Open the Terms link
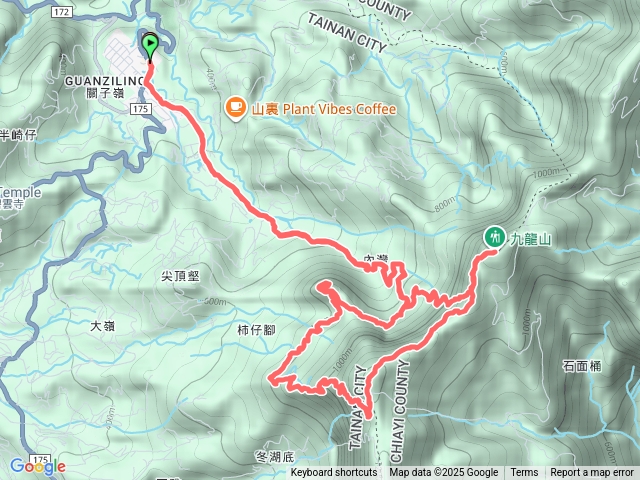640x480 pixels. pos(524,473)
